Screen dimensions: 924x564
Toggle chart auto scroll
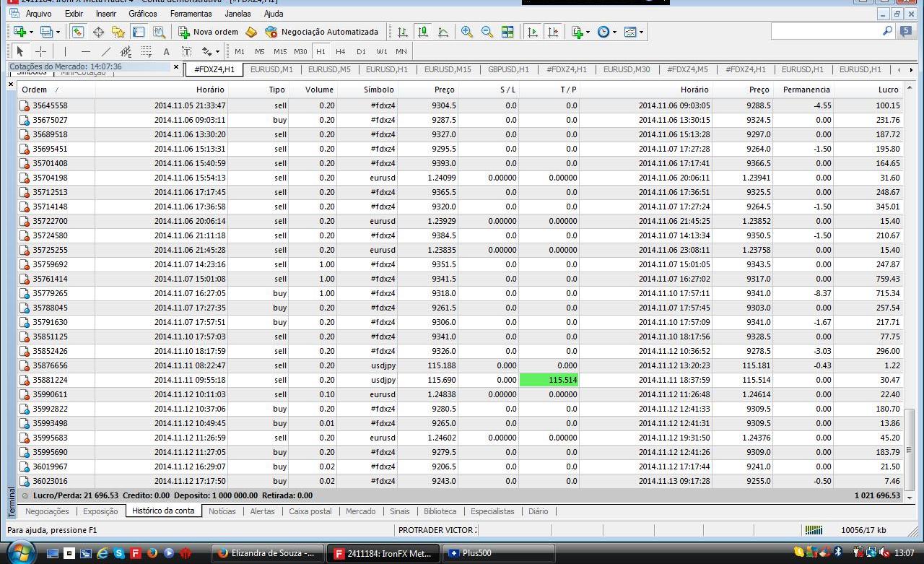click(533, 32)
